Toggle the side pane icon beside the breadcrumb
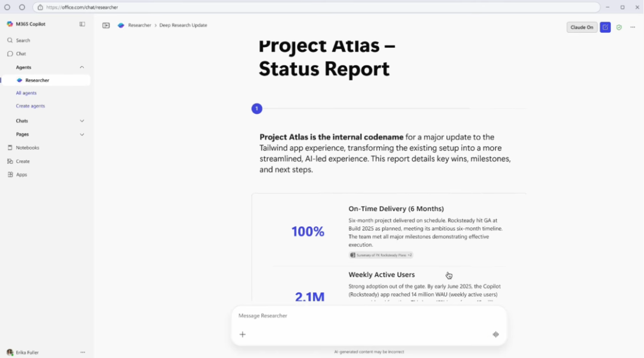The width and height of the screenshot is (644, 358). click(106, 26)
